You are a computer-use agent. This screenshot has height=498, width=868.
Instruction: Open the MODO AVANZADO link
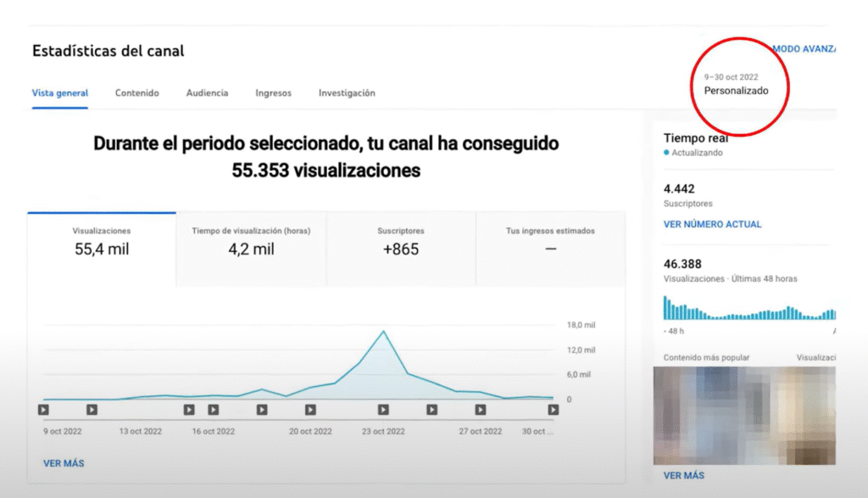(804, 48)
